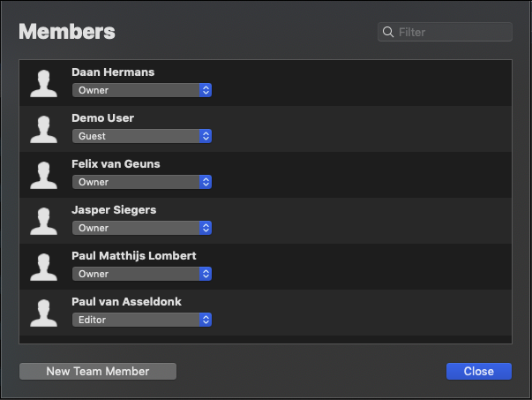Image resolution: width=532 pixels, height=400 pixels.
Task: Select the Paul van Asseldonk name label
Action: tap(126, 302)
